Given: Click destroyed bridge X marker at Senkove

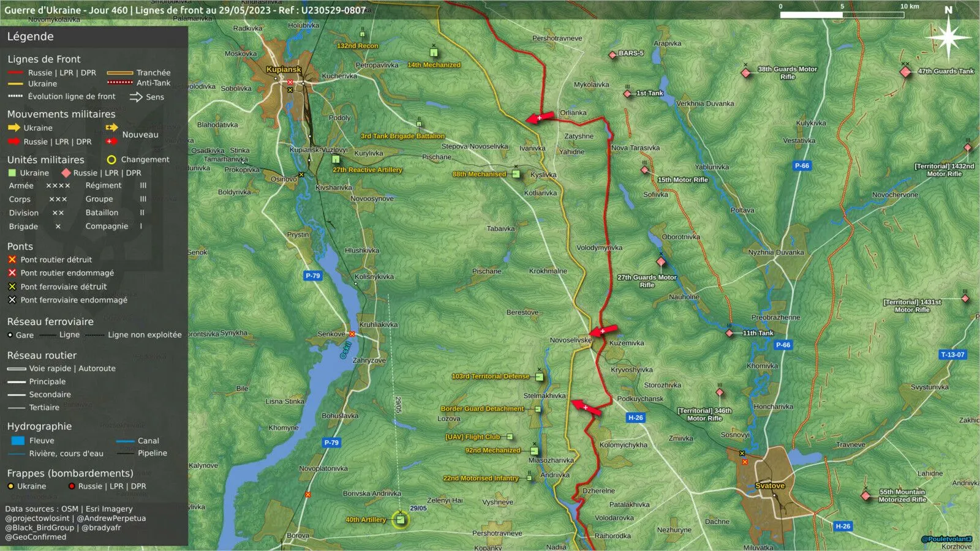Looking at the screenshot, I should pos(352,334).
